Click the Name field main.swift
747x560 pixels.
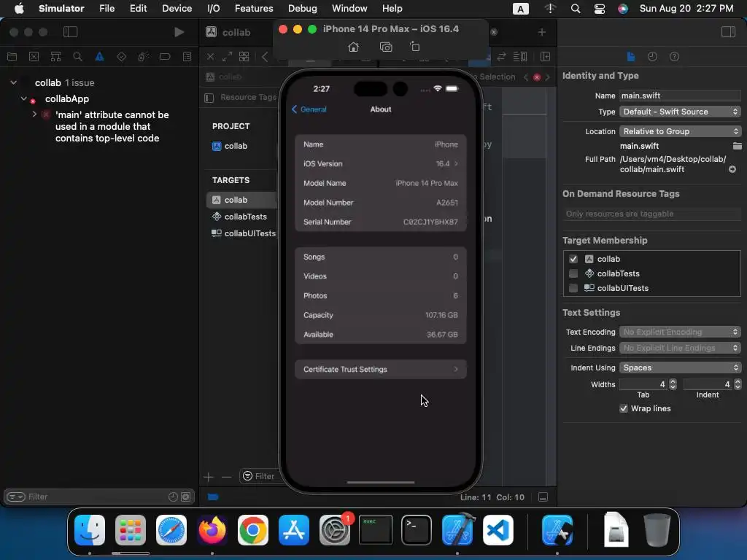680,96
